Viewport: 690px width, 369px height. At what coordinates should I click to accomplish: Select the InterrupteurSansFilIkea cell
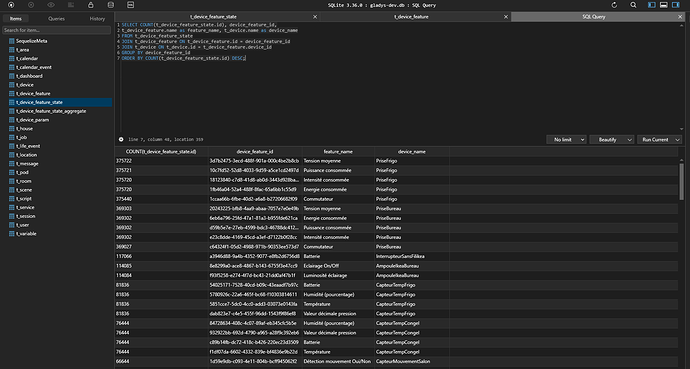click(411, 256)
